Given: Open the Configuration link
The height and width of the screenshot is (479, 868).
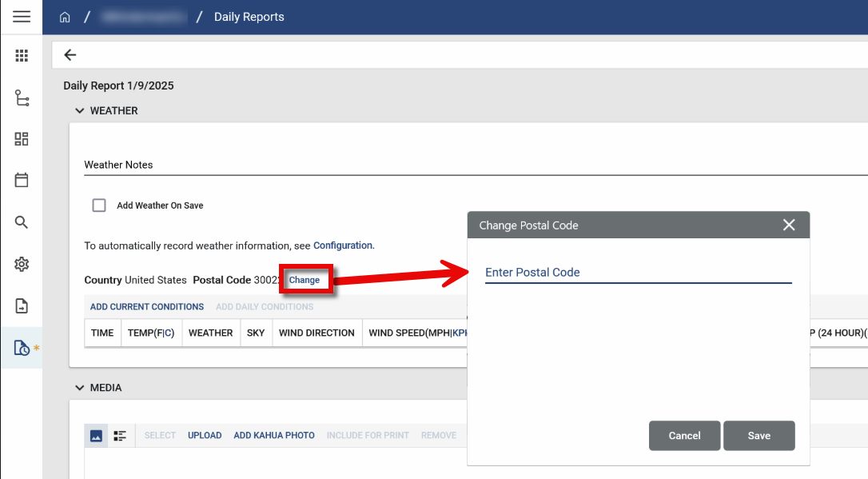Looking at the screenshot, I should point(343,245).
